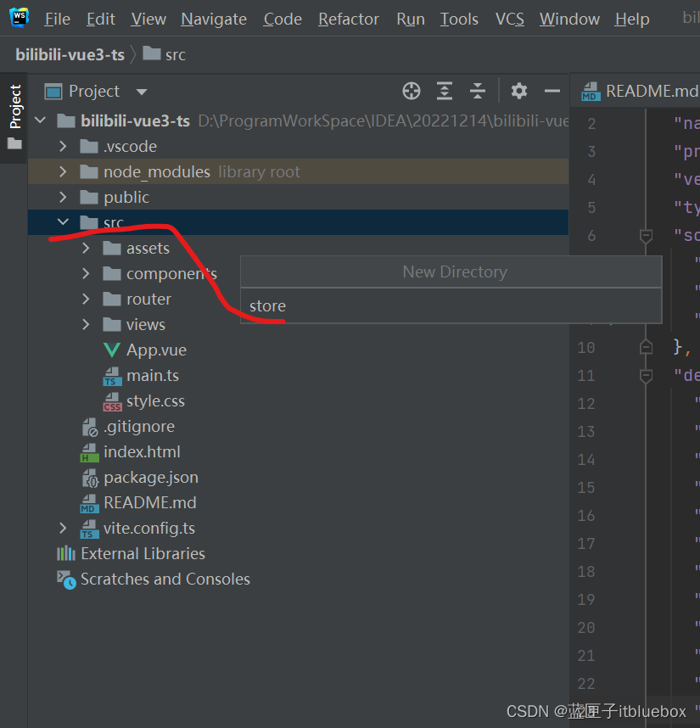
Task: Open the Help menu
Action: [632, 19]
